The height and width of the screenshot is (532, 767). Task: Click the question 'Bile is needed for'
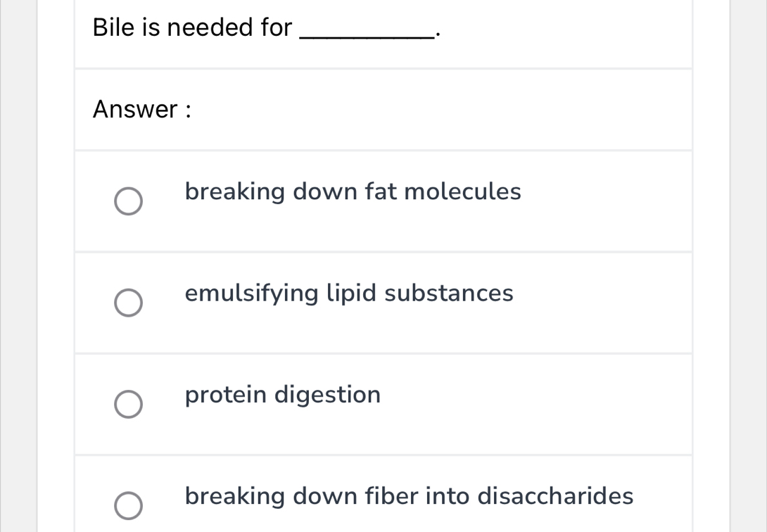coord(191,27)
